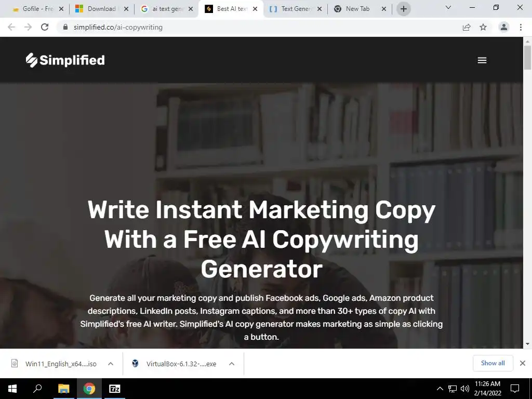Screen dimensions: 532x399
Task: Open the tab search dropdown arrow
Action: click(448, 7)
